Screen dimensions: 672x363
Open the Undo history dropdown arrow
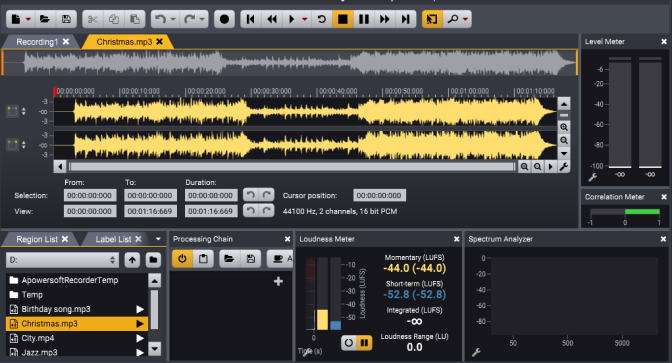173,19
